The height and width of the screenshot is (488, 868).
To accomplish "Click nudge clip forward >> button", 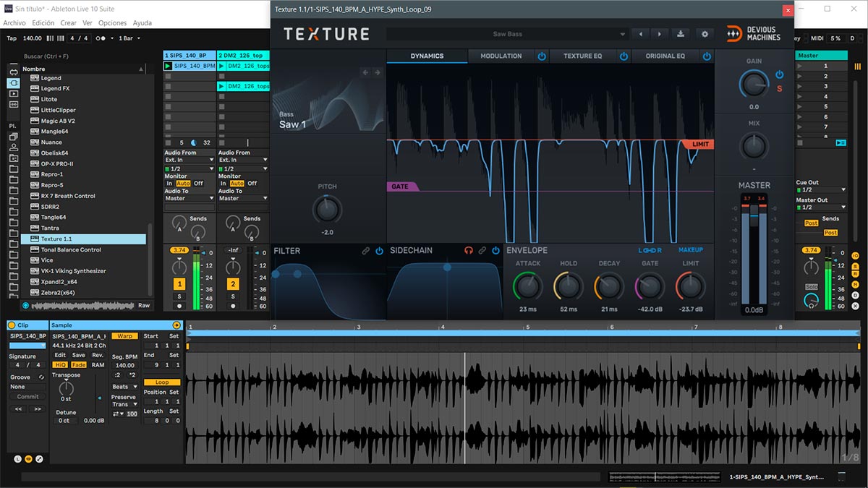I will pos(38,409).
